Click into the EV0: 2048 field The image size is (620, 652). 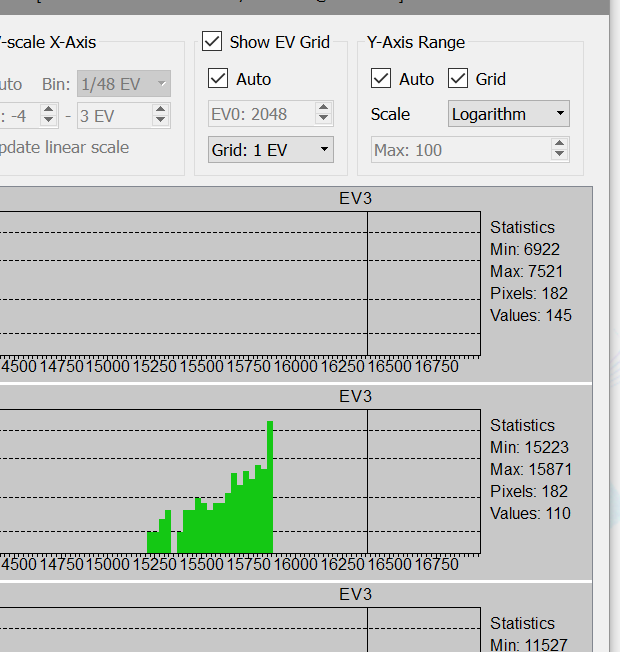(x=260, y=114)
